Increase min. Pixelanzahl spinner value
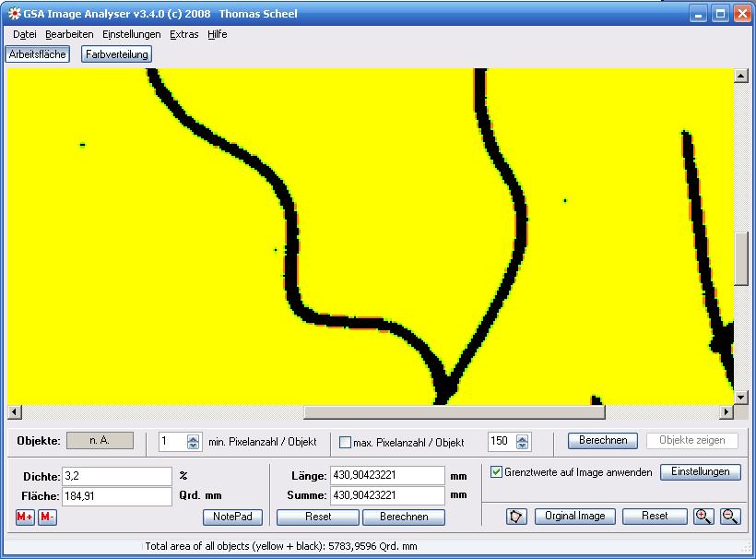 (x=194, y=438)
